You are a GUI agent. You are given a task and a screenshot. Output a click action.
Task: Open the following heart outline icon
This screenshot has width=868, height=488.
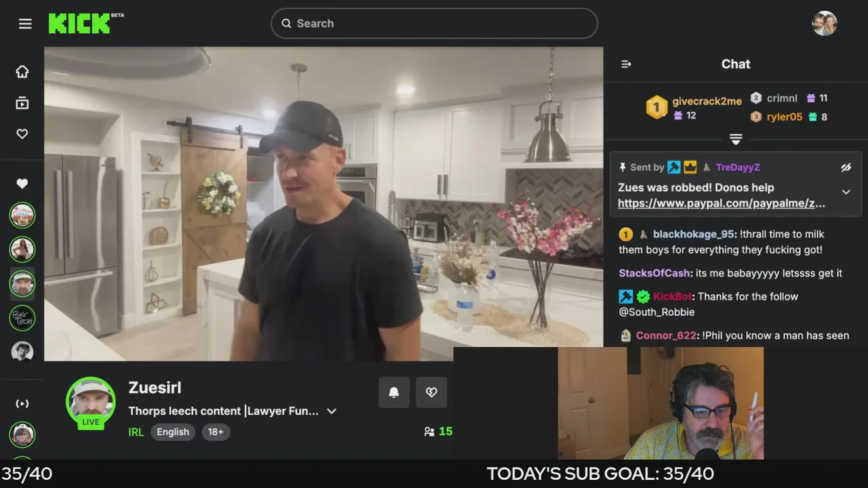click(x=22, y=134)
